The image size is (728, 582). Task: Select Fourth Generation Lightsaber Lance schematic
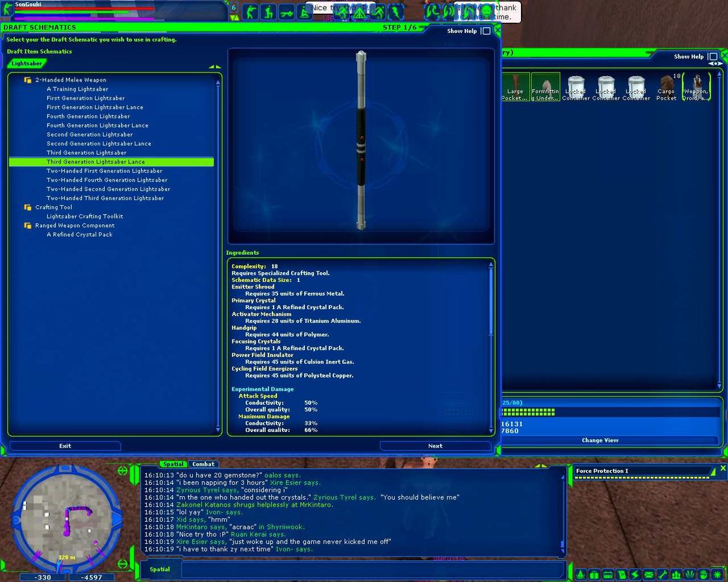pyautogui.click(x=97, y=125)
